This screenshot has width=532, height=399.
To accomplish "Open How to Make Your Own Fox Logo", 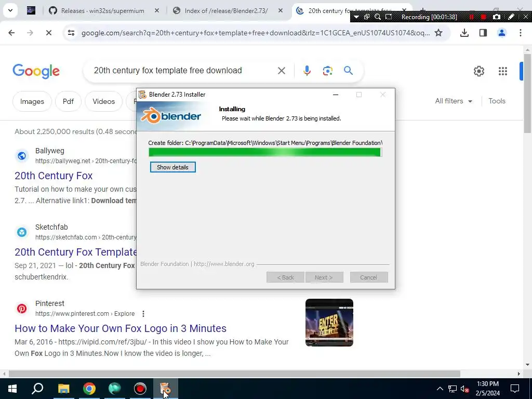I will [121, 328].
